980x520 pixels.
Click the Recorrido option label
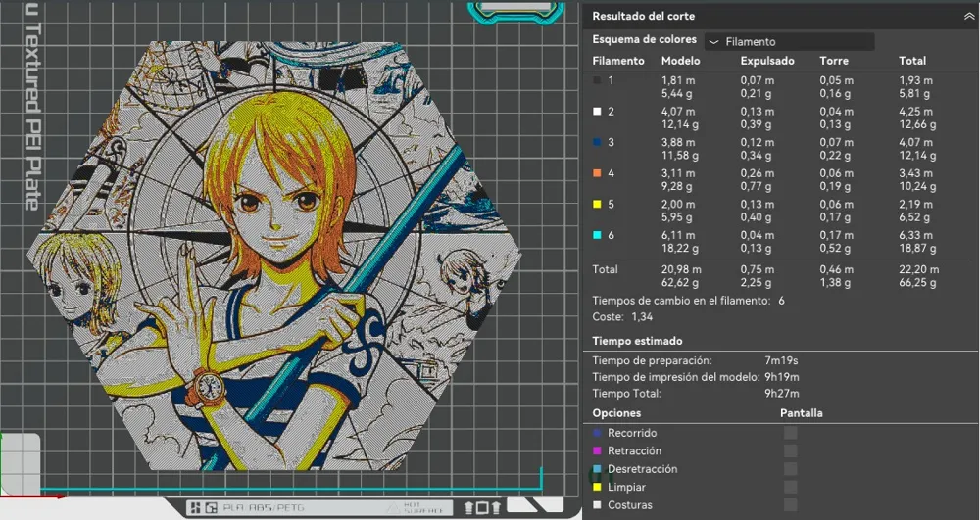tap(632, 433)
